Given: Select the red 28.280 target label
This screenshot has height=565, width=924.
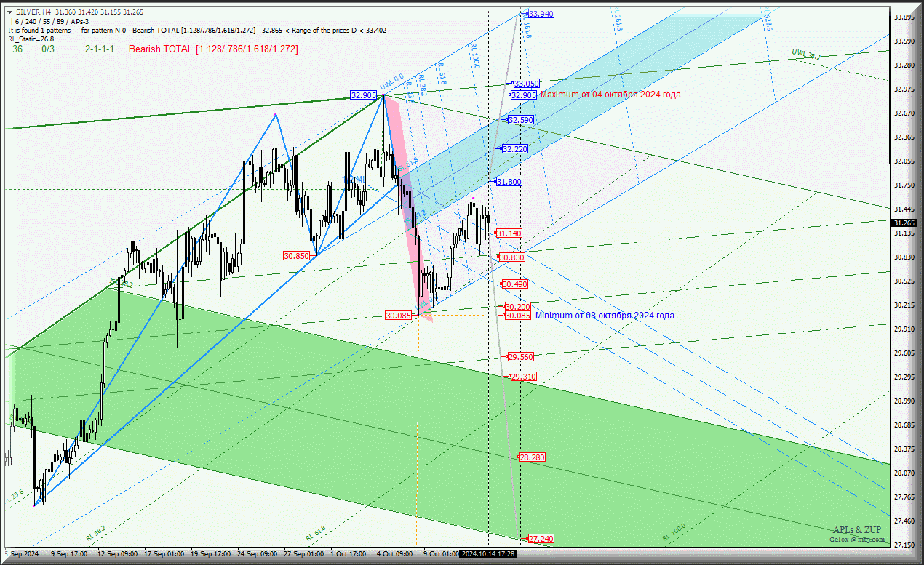Looking at the screenshot, I should click(532, 457).
